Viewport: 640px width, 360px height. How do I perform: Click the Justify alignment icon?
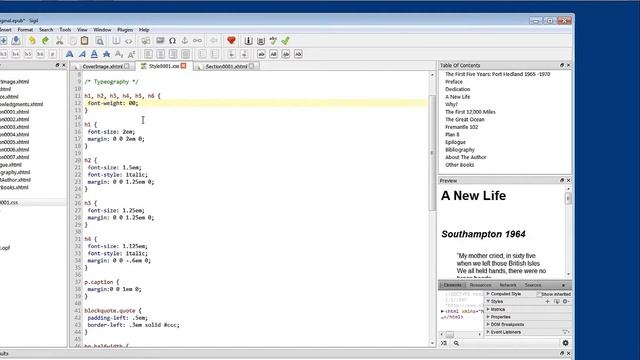coord(186,54)
